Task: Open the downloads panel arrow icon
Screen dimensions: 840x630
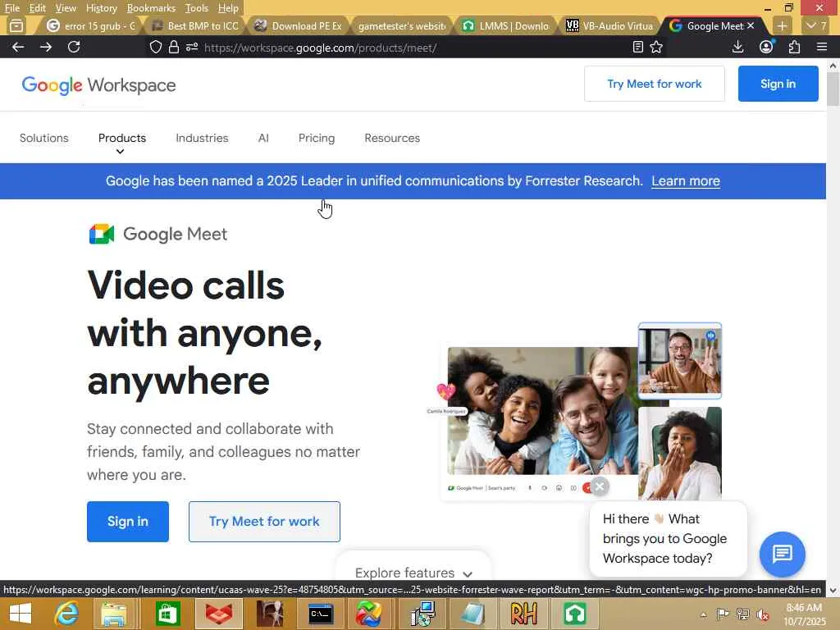Action: (737, 47)
